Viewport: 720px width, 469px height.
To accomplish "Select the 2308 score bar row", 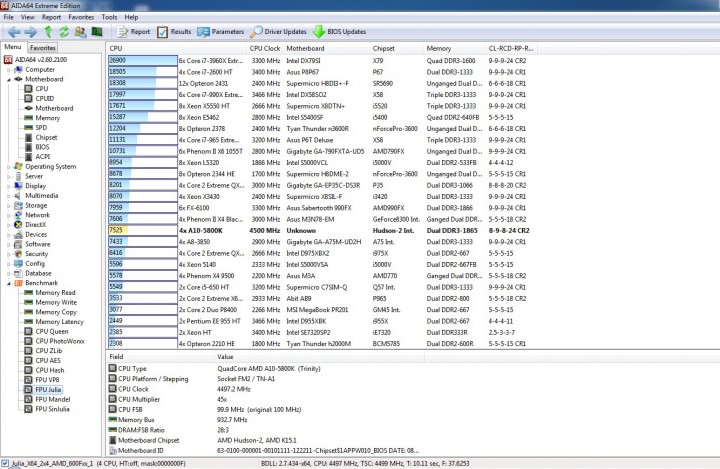I will point(143,344).
